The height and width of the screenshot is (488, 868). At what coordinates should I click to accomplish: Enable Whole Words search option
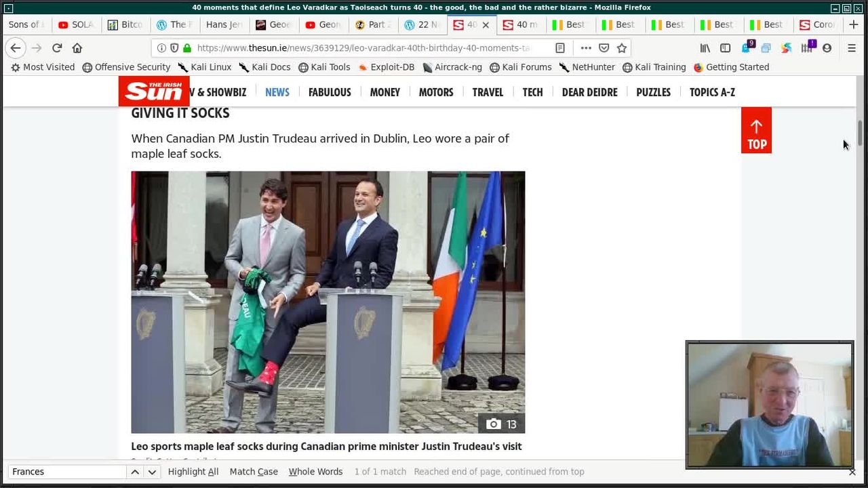(x=315, y=472)
